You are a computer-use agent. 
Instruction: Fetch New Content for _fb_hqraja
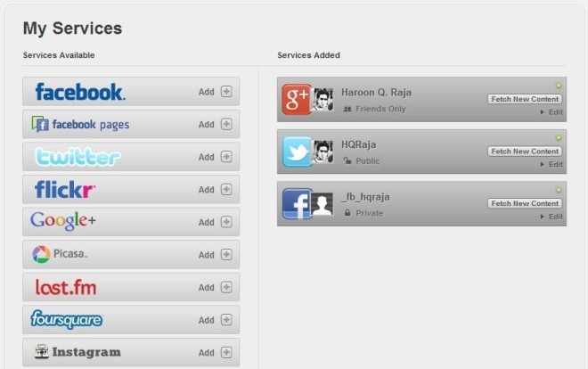pyautogui.click(x=525, y=203)
